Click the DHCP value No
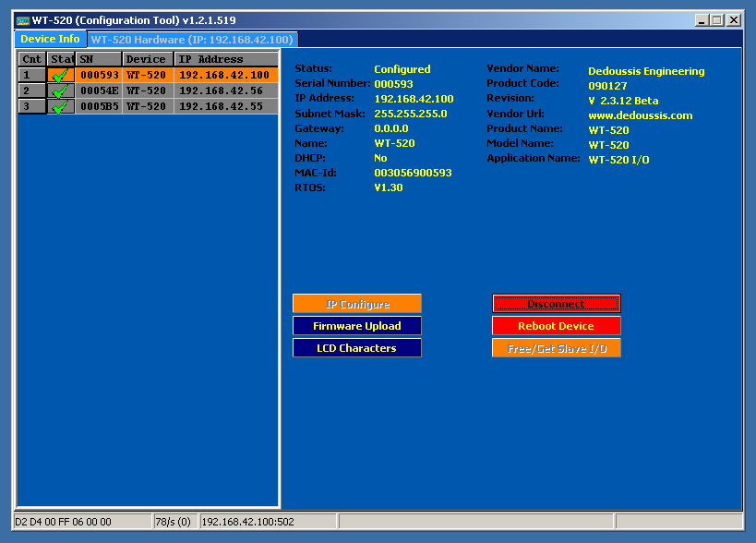Viewport: 756px width, 543px height. click(x=380, y=158)
